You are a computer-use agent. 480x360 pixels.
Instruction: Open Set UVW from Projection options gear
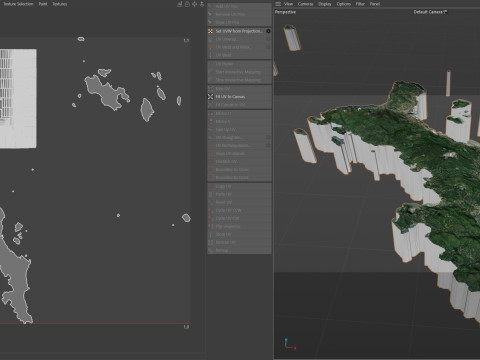coord(268,31)
